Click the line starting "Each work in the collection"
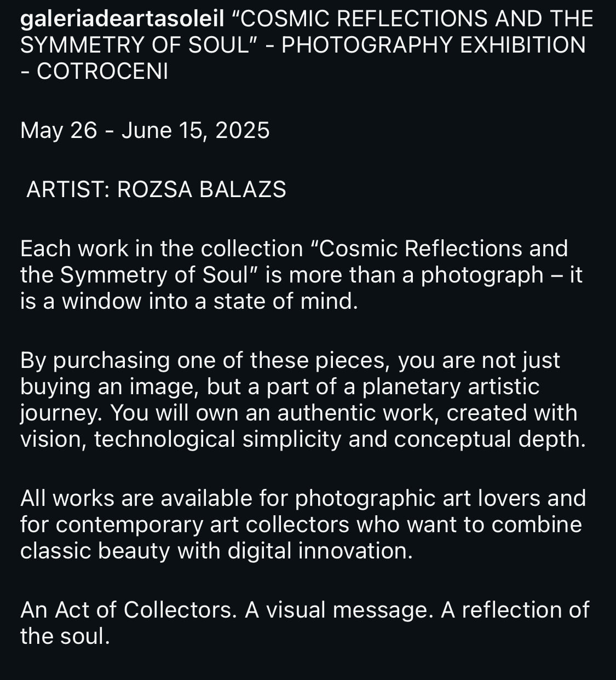 coord(162,249)
